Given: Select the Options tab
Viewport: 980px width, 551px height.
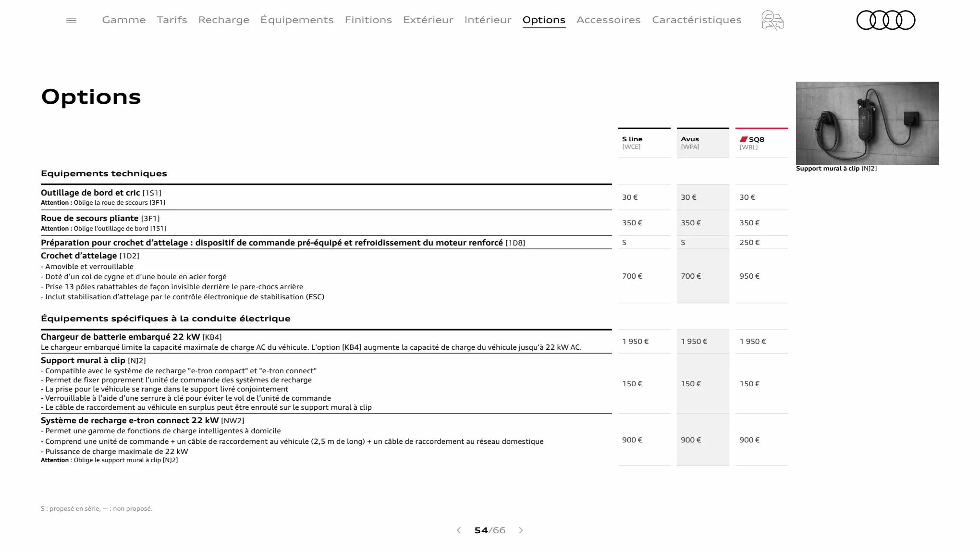Looking at the screenshot, I should point(544,20).
